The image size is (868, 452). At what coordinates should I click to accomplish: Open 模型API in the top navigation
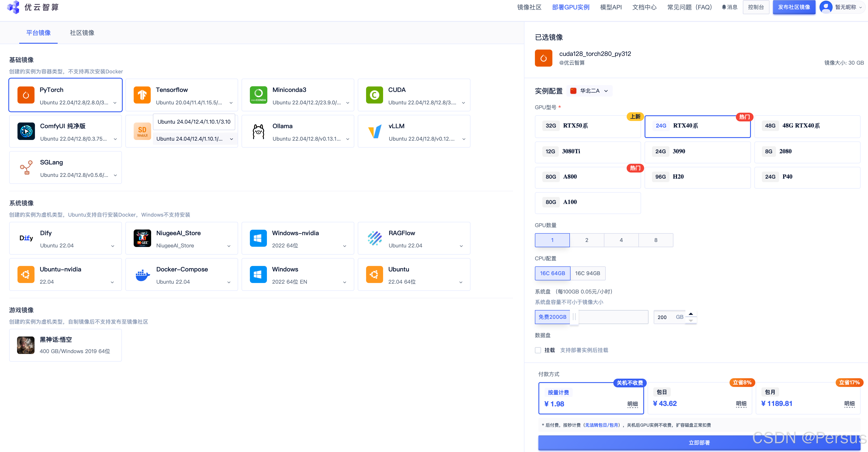[610, 7]
